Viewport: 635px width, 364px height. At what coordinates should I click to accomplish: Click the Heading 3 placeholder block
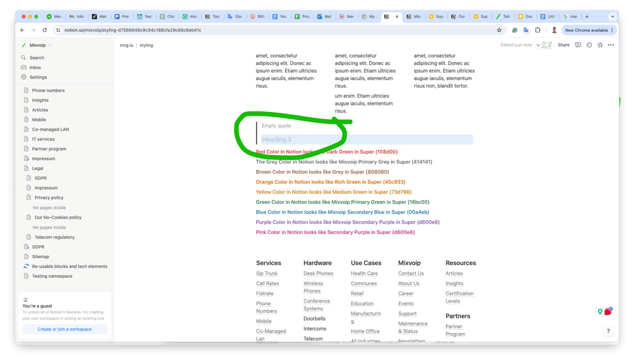point(367,139)
